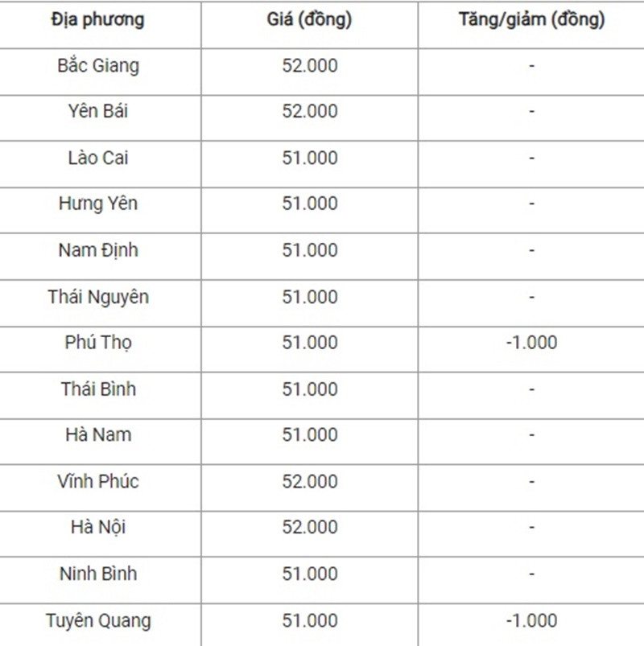The height and width of the screenshot is (646, 644).
Task: Select the Thái Nguyên location cell
Action: pyautogui.click(x=98, y=298)
